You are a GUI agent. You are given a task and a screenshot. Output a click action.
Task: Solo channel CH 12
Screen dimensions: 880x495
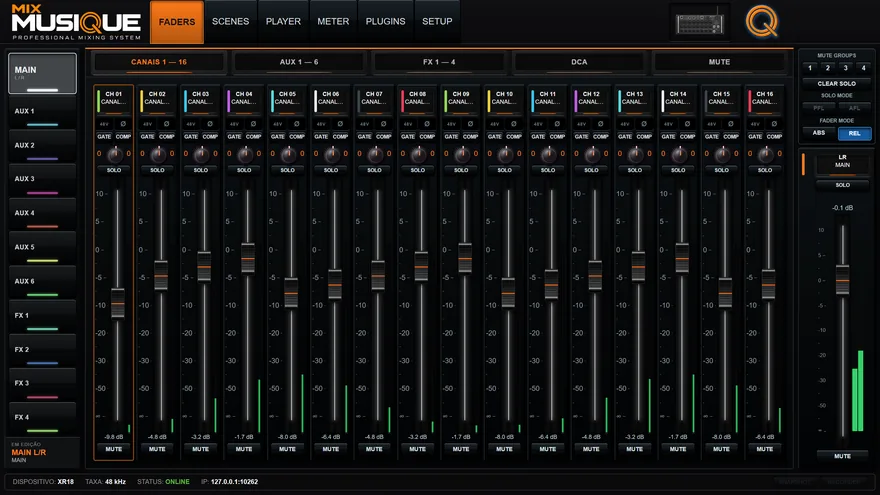591,170
